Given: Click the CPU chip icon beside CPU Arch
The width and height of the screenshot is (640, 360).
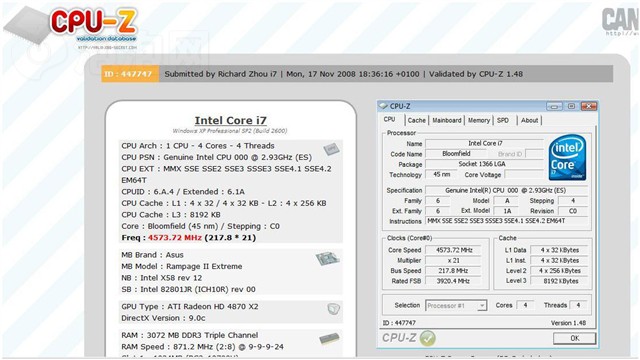Looking at the screenshot, I should [x=331, y=149].
